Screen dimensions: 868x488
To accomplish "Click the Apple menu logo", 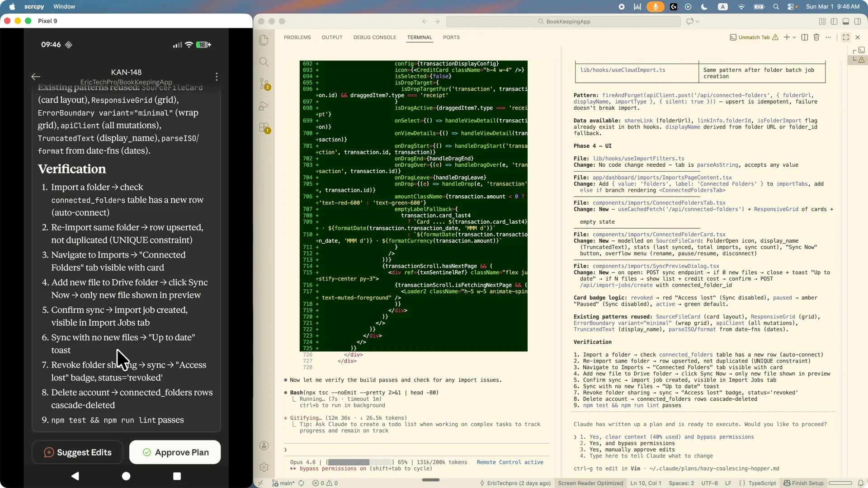I will coord(12,7).
